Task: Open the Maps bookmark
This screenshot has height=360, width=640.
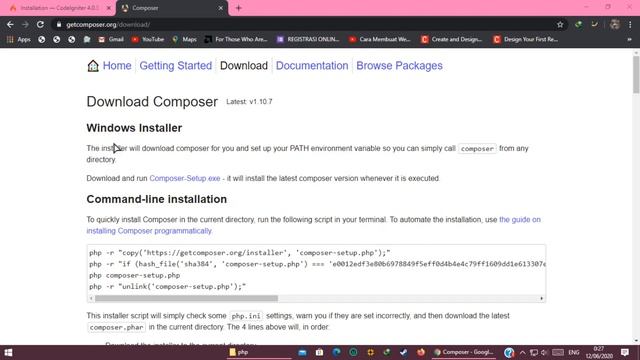Action: tap(184, 40)
